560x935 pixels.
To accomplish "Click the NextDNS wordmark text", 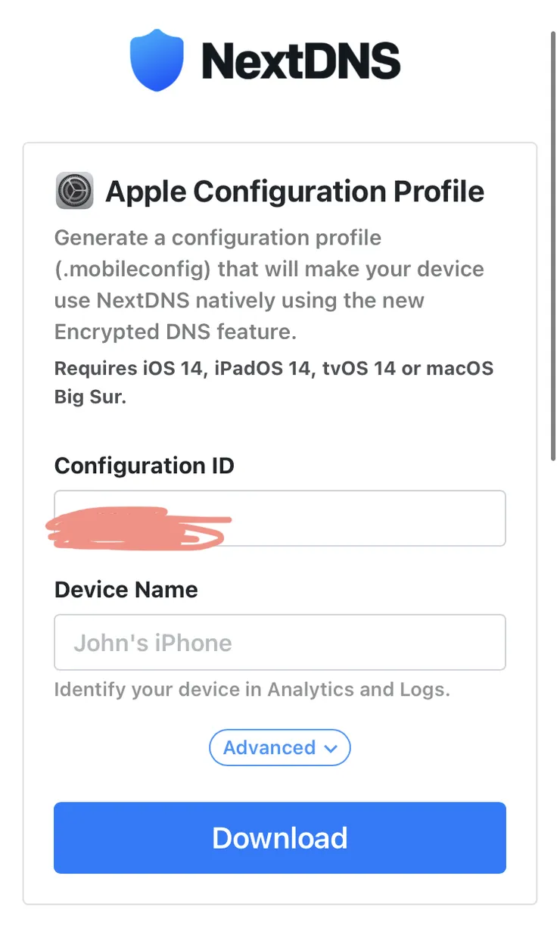I will (x=300, y=61).
